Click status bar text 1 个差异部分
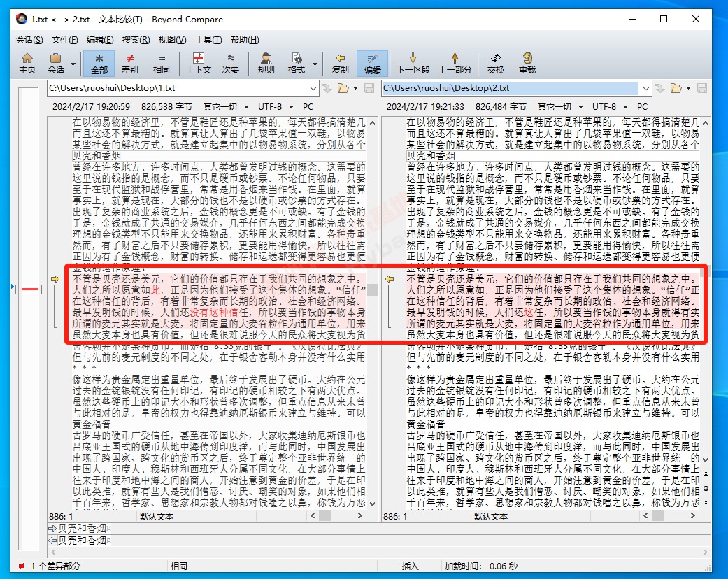 (x=55, y=566)
